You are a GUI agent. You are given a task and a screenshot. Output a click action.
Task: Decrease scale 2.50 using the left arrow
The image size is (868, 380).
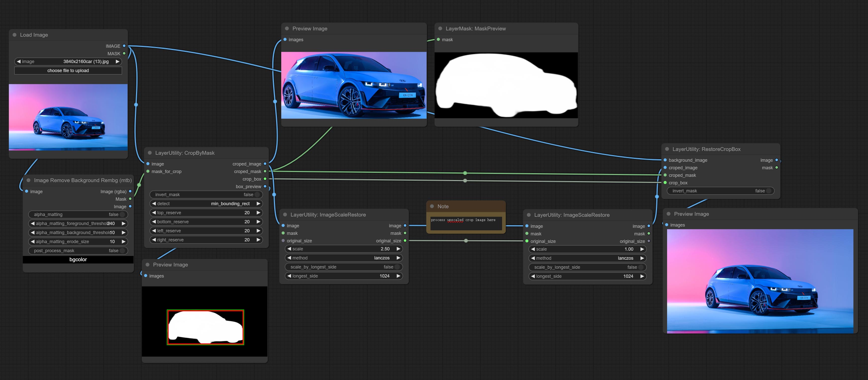[x=289, y=249]
